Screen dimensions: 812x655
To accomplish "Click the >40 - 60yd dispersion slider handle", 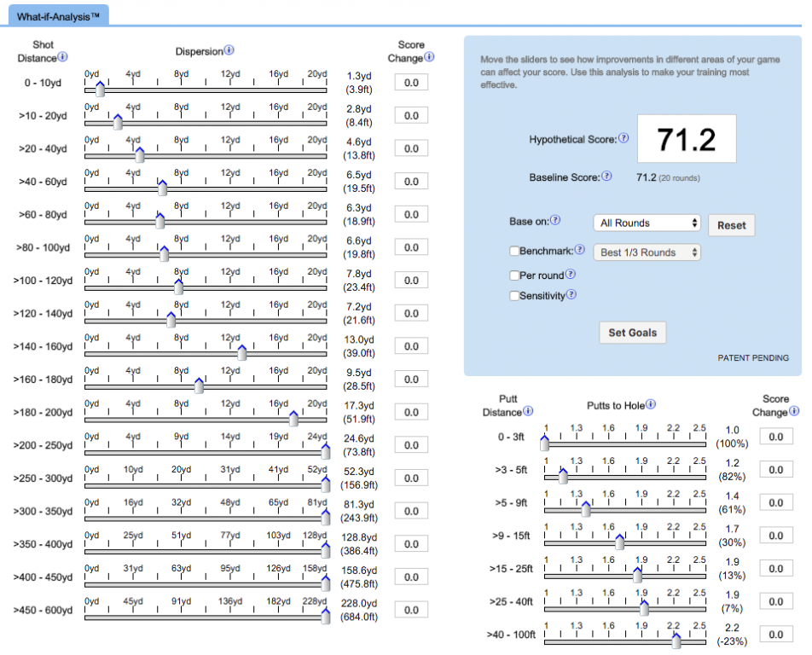I will 163,188.
